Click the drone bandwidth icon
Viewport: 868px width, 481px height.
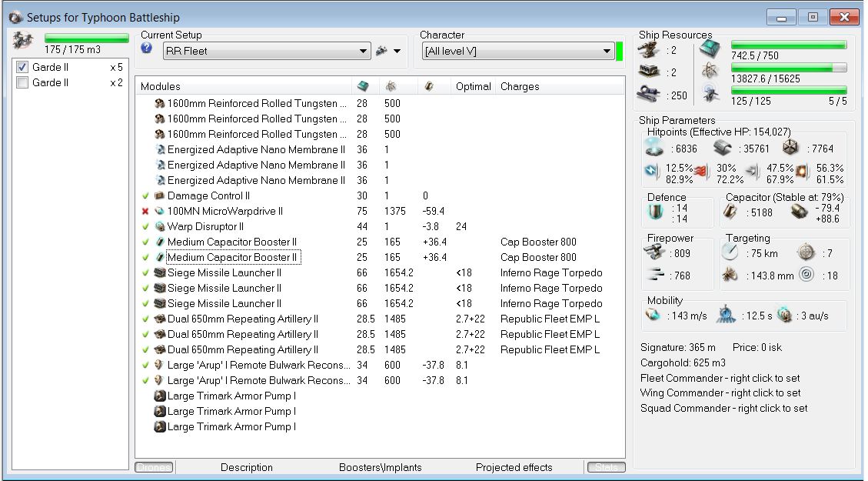(x=710, y=94)
